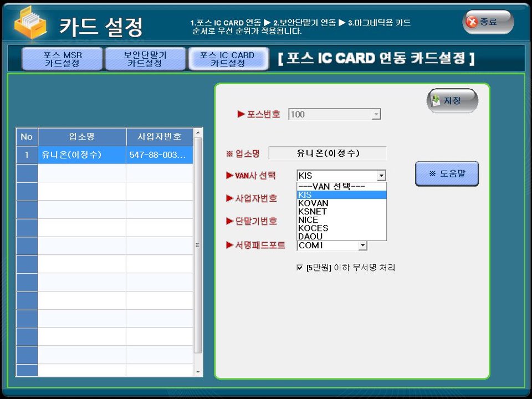Click the 사업자번호 column header
Image resolution: width=532 pixels, height=399 pixels.
click(159, 137)
